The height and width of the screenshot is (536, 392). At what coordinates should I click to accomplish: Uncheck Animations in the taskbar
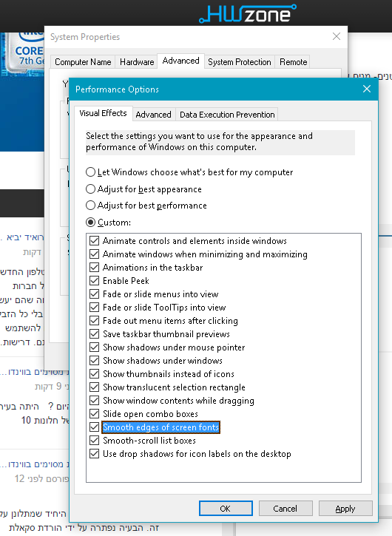(95, 268)
